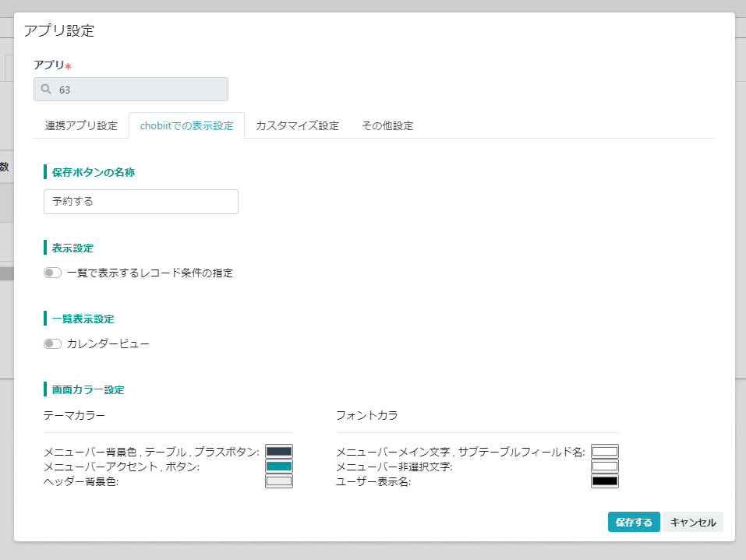Select the chobiitでの表示設定 tab
Image resolution: width=746 pixels, height=560 pixels.
click(x=186, y=125)
